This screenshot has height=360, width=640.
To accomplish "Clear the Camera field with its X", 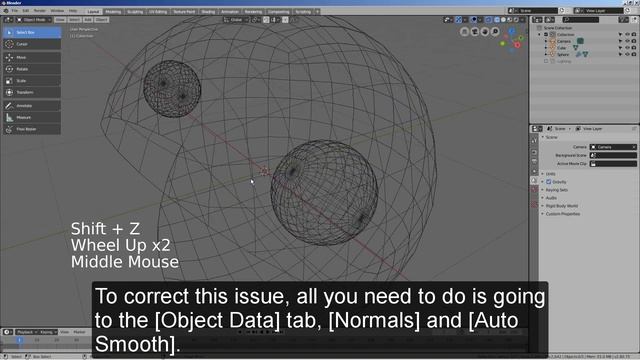I will click(634, 147).
